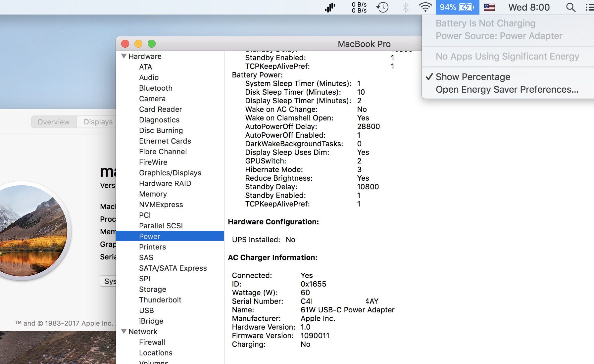This screenshot has width=594, height=364.
Task: Click the charger ID value 0x1655
Action: point(313,284)
